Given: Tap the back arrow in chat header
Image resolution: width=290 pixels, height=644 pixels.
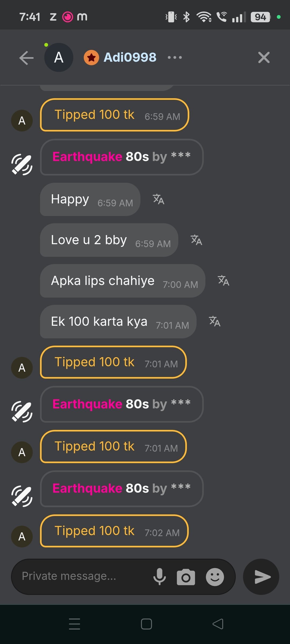Looking at the screenshot, I should coord(27,58).
